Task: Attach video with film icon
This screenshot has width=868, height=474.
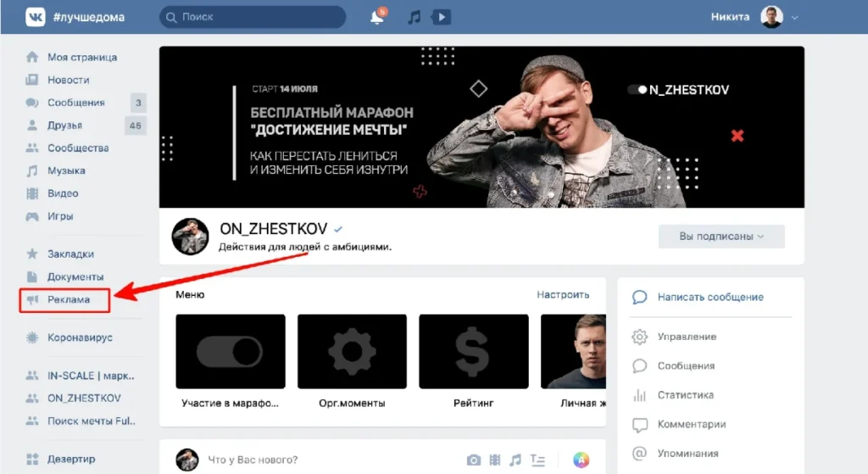Action: (495, 460)
